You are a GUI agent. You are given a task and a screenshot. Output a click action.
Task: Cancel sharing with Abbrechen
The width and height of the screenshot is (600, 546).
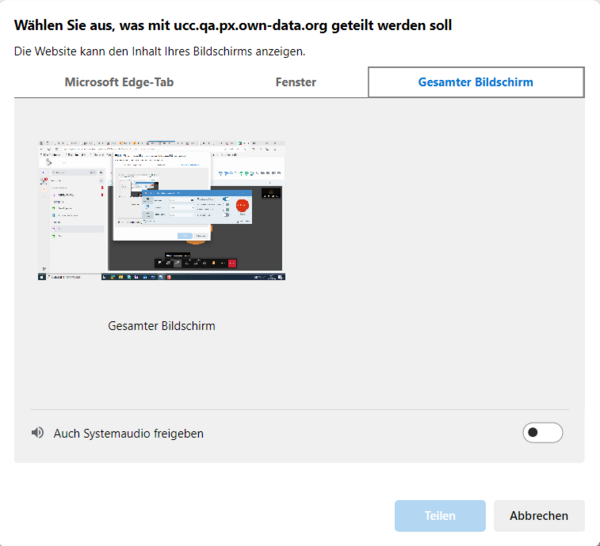[x=539, y=516]
